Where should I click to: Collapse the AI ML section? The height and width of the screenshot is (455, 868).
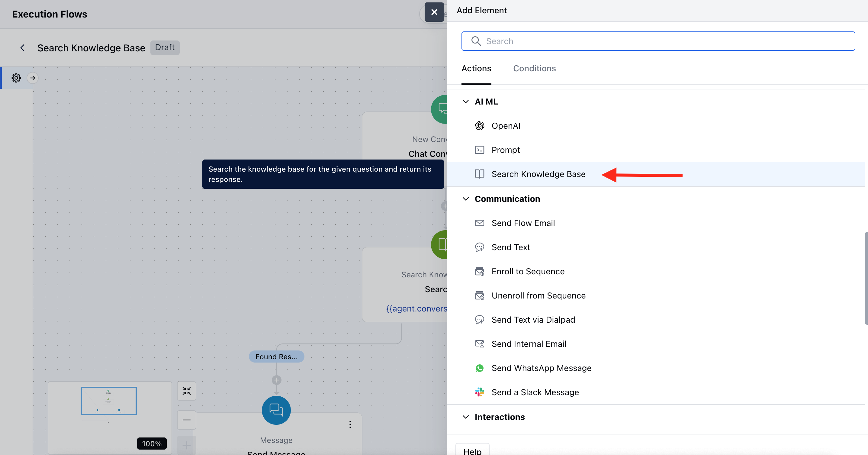coord(466,102)
